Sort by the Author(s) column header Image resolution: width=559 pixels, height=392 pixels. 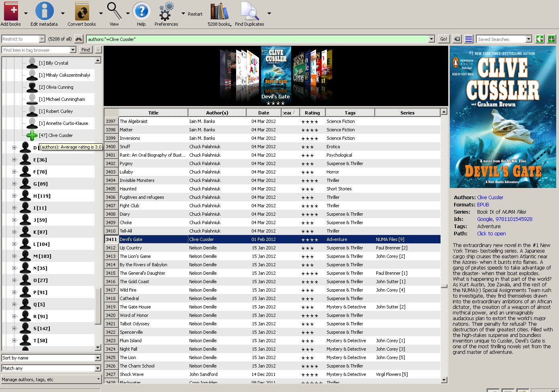click(217, 113)
